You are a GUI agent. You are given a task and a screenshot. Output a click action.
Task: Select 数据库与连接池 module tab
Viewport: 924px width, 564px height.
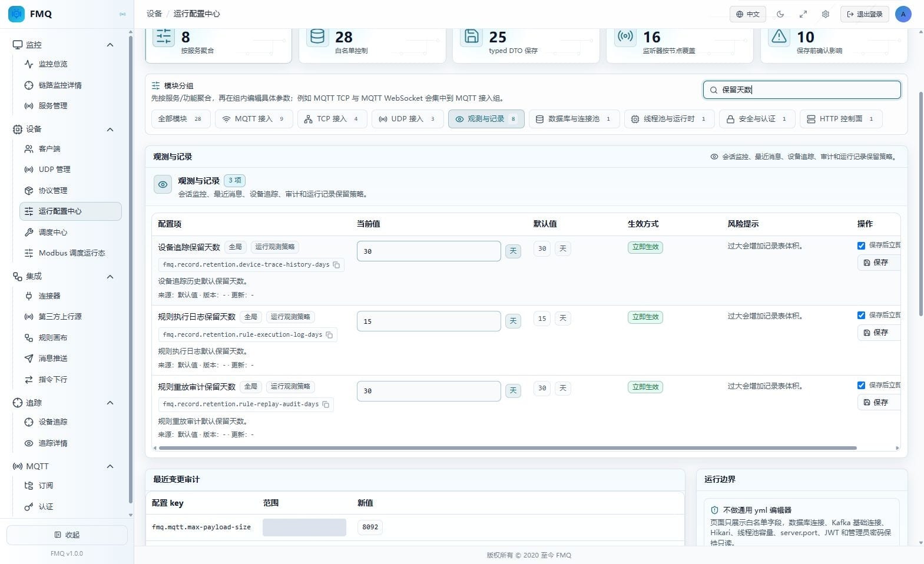pos(574,119)
